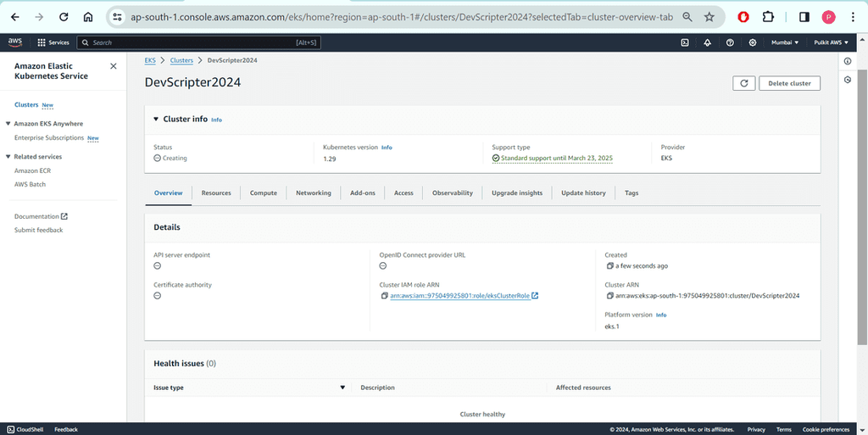868x435 pixels.
Task: View site information icon in address bar
Action: point(117,17)
